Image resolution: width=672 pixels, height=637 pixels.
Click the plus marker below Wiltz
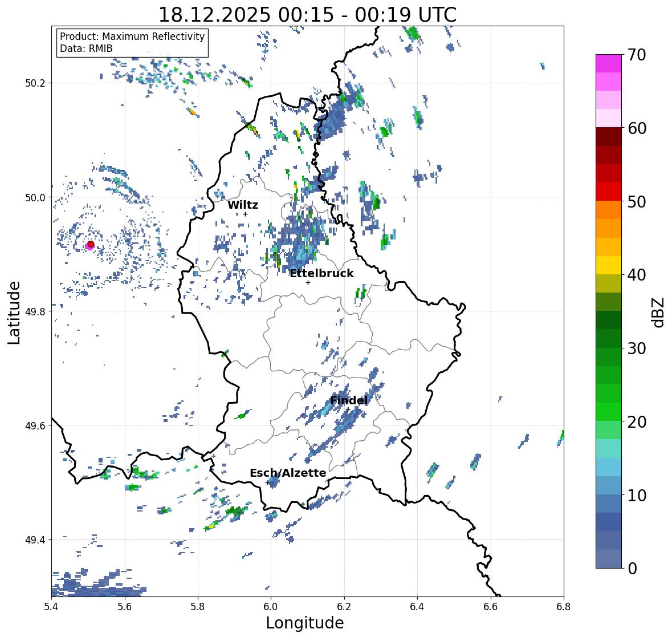tap(246, 214)
